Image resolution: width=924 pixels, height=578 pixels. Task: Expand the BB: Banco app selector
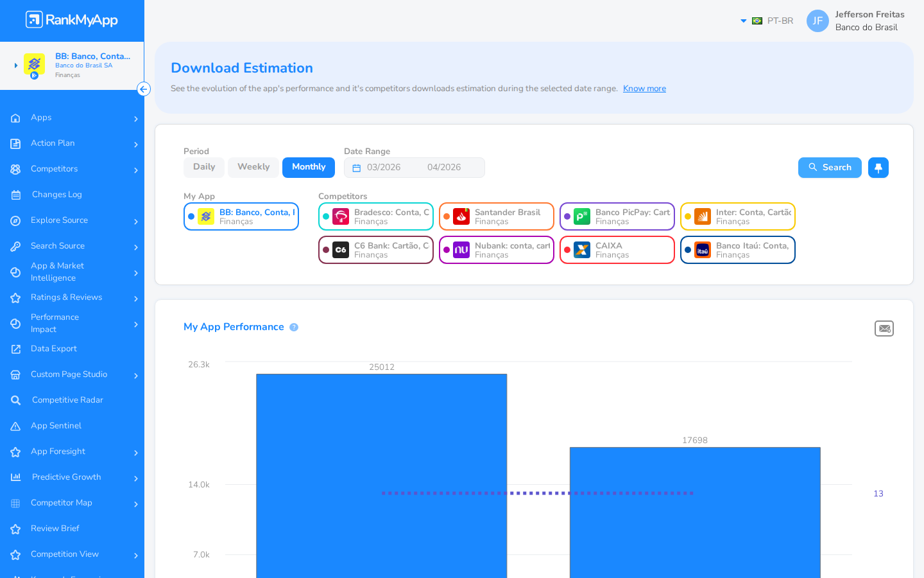pos(16,66)
